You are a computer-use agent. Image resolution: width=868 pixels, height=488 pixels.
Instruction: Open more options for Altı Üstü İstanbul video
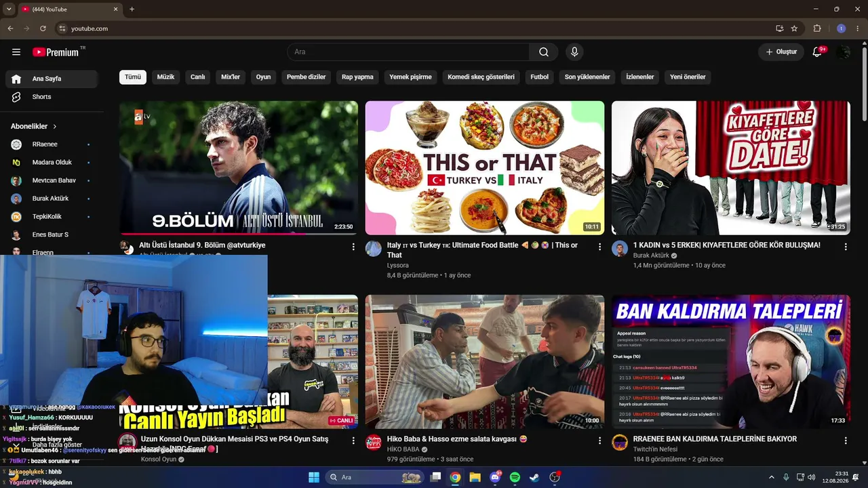click(x=353, y=247)
